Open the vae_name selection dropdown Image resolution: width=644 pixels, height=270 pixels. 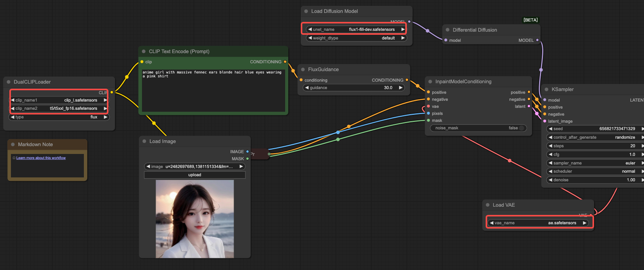[x=538, y=223]
